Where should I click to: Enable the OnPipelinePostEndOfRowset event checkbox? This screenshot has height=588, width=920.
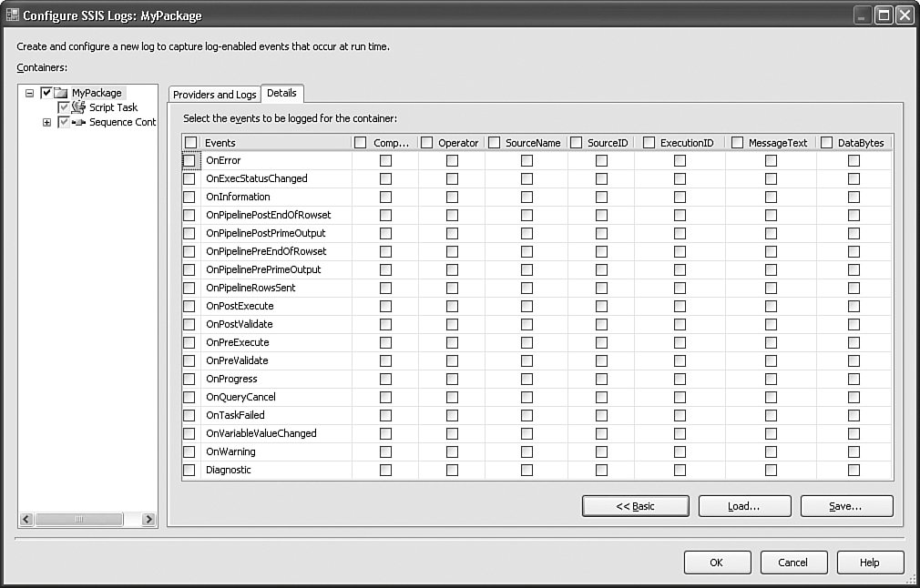pos(189,215)
